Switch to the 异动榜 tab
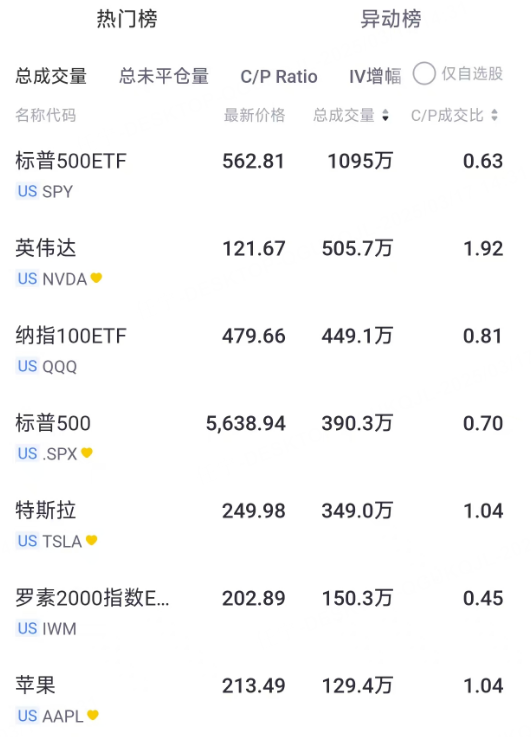531x737 pixels. tap(391, 19)
